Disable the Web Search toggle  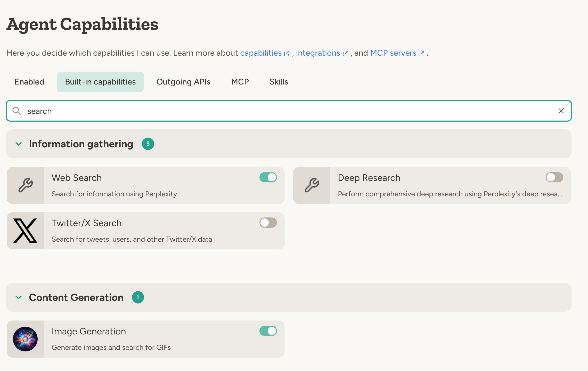(x=268, y=177)
